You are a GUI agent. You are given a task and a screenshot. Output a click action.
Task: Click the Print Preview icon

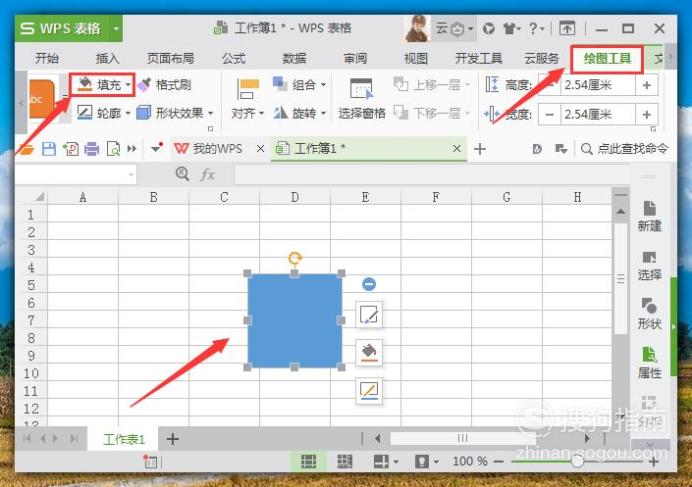coord(113,149)
